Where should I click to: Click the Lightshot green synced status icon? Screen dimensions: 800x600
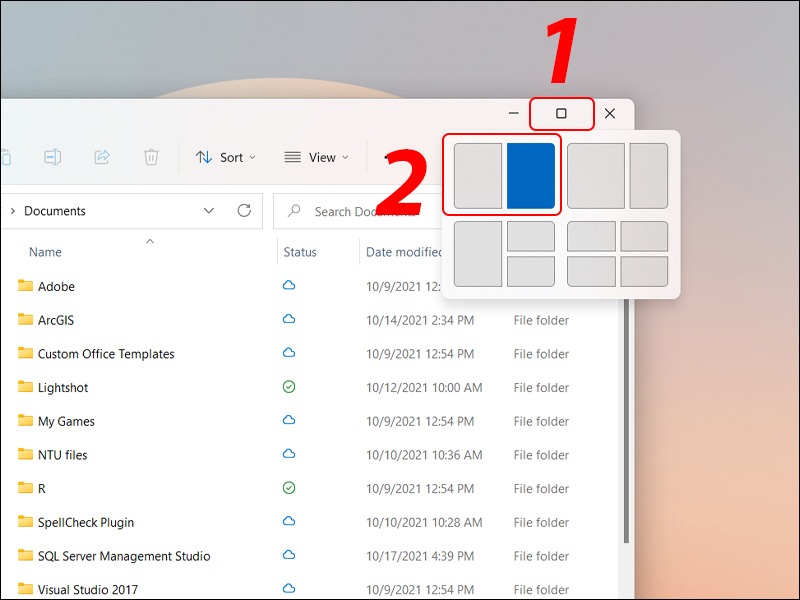[289, 387]
